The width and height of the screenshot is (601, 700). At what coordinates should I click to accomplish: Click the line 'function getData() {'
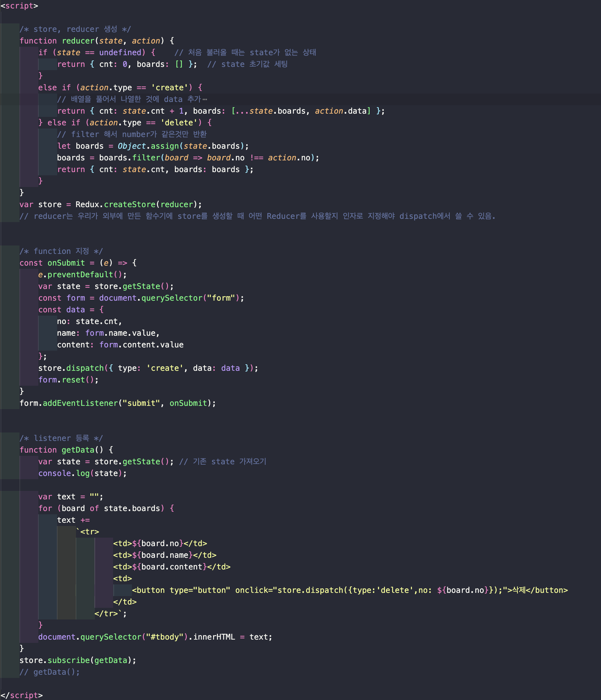[66, 450]
